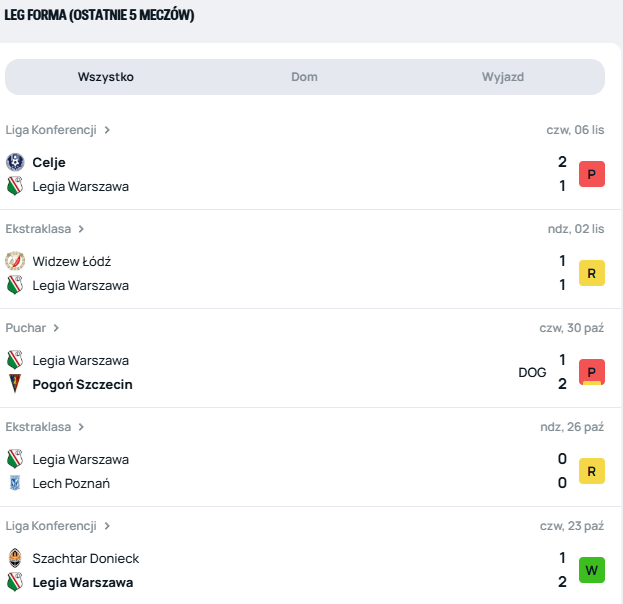Viewport: 623px width, 604px height.
Task: Expand the Puchar competition chevron
Action: pos(56,328)
